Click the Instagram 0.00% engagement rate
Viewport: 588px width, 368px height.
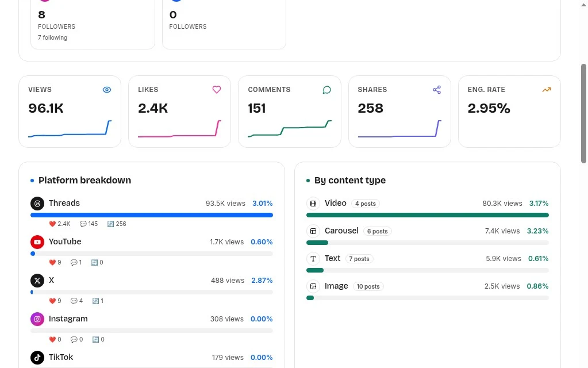coord(262,319)
